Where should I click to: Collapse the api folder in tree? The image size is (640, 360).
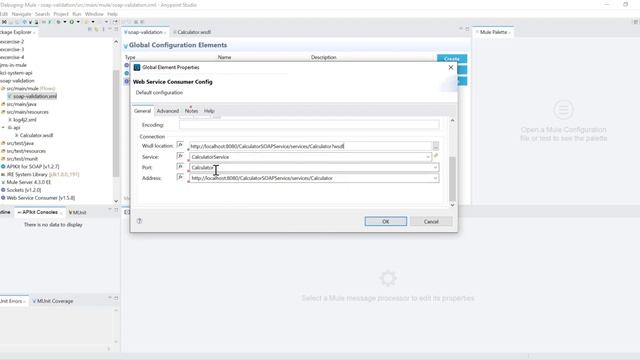tap(3, 128)
